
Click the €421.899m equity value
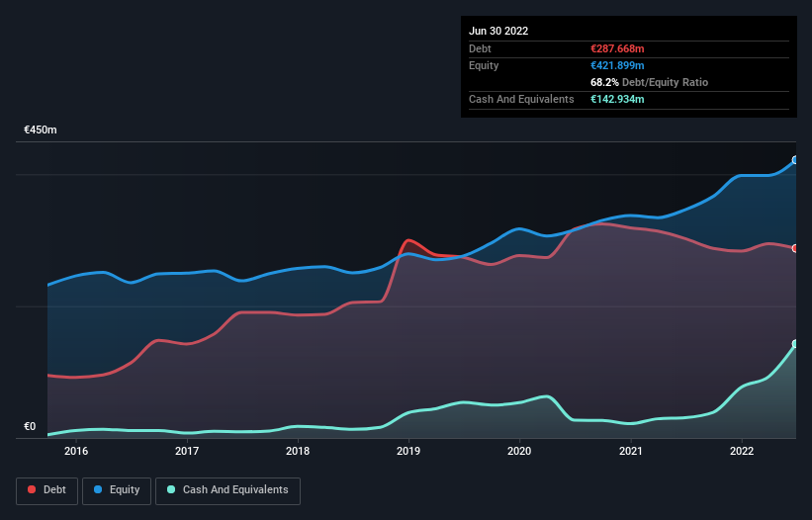click(x=617, y=65)
